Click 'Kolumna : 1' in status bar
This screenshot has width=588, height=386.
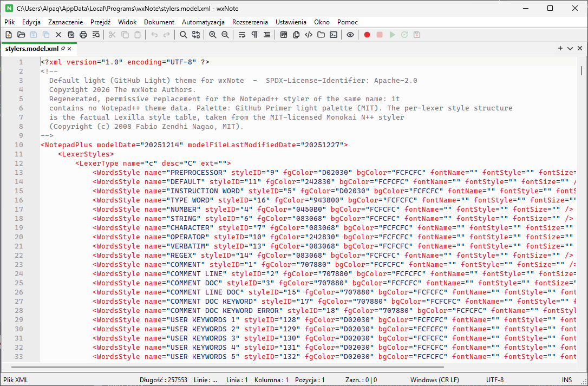271,380
